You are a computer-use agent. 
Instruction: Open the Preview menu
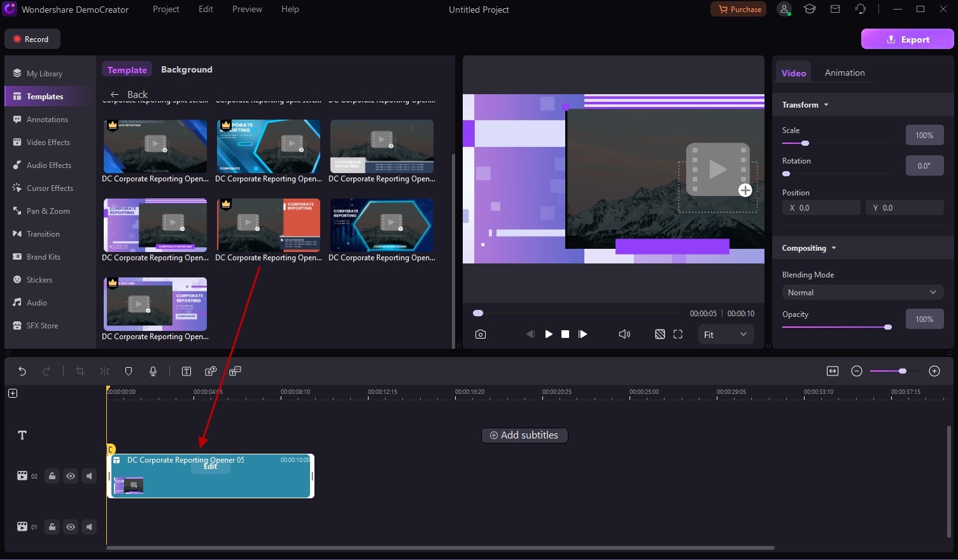[247, 10]
